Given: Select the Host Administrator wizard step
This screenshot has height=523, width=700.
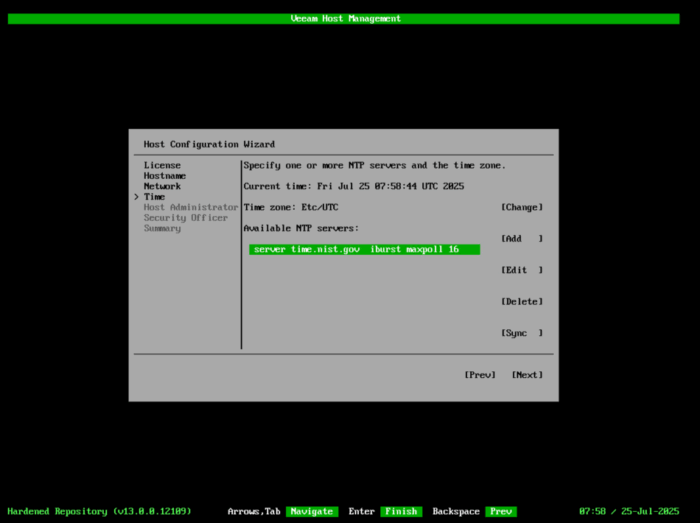Looking at the screenshot, I should pos(191,207).
